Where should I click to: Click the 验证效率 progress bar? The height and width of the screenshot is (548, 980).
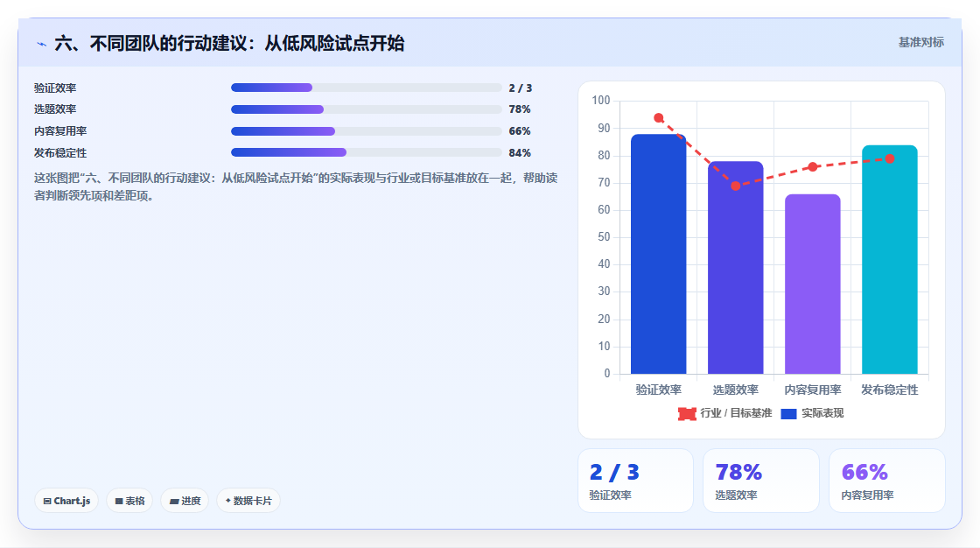[x=367, y=88]
